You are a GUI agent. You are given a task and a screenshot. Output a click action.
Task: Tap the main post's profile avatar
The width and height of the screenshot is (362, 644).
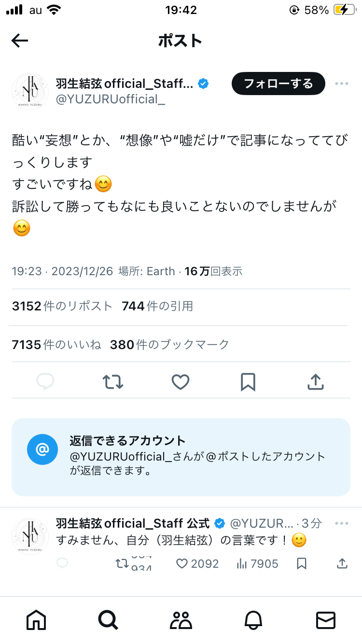click(x=30, y=91)
